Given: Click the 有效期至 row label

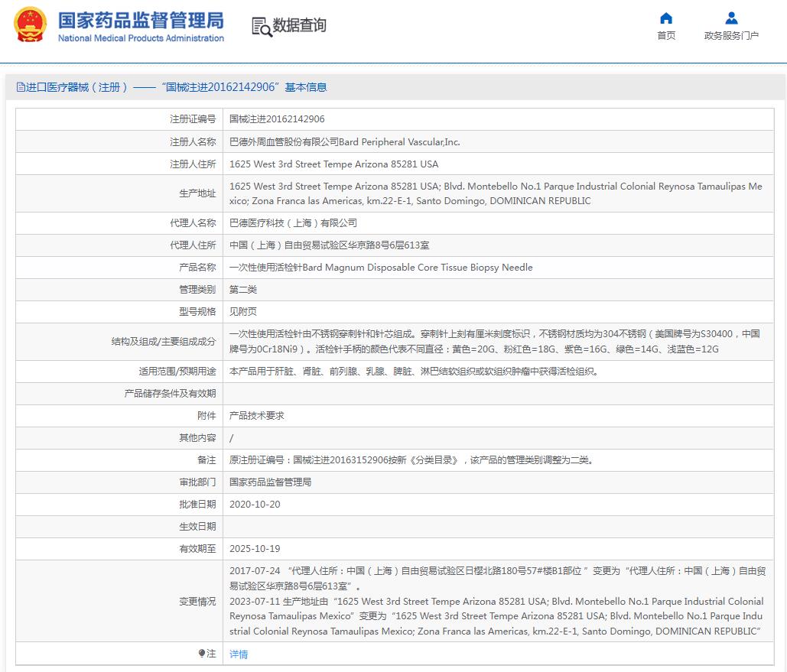Looking at the screenshot, I should [197, 549].
